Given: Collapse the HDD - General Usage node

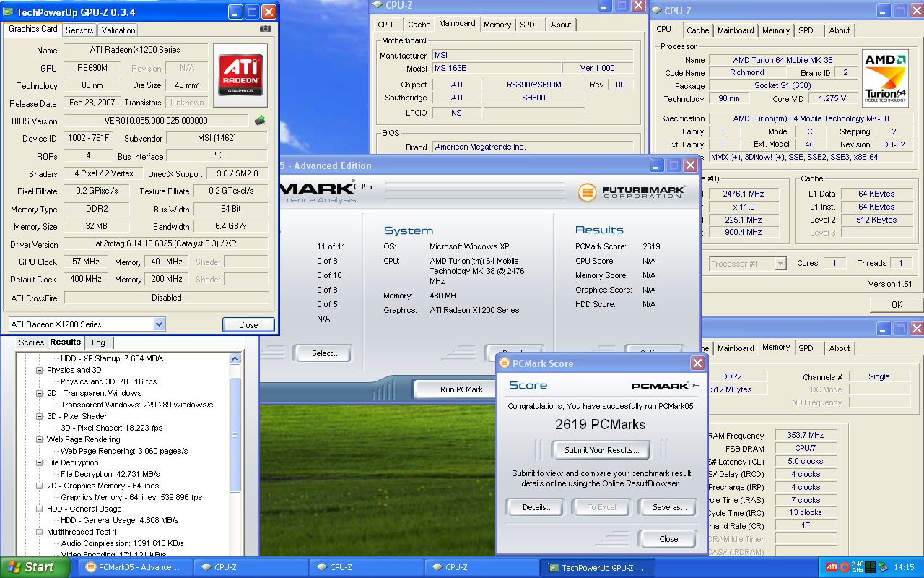Looking at the screenshot, I should point(40,509).
